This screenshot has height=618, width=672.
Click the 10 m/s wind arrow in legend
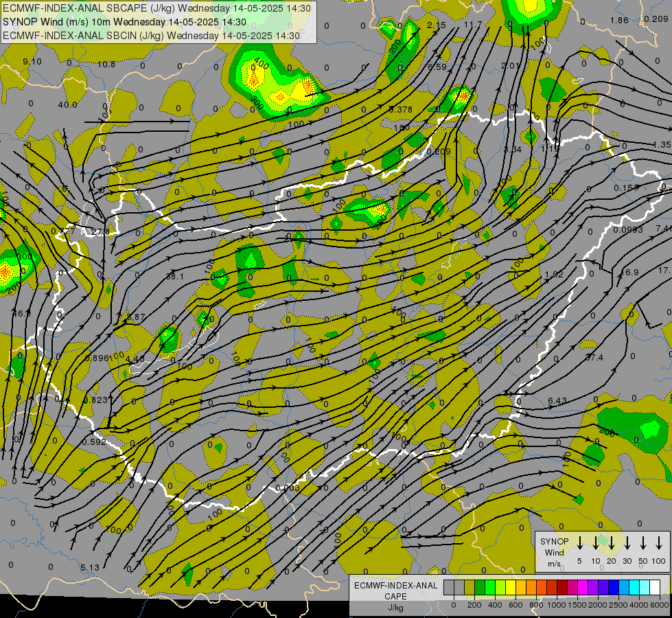coord(595,543)
